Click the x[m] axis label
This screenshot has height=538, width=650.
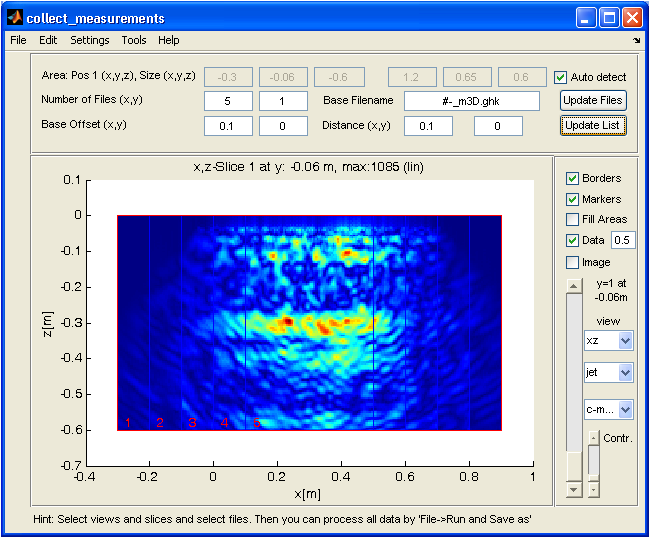click(308, 494)
